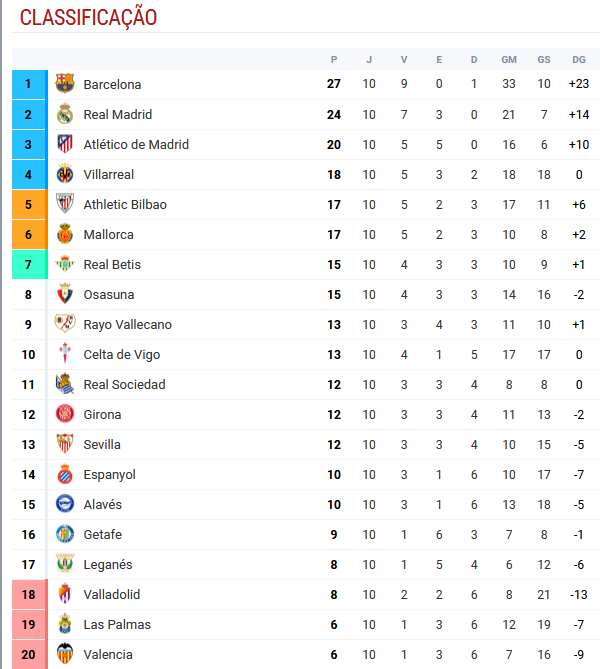Viewport: 600px width, 669px height.
Task: Open the Celta de Vigo link
Action: click(121, 354)
